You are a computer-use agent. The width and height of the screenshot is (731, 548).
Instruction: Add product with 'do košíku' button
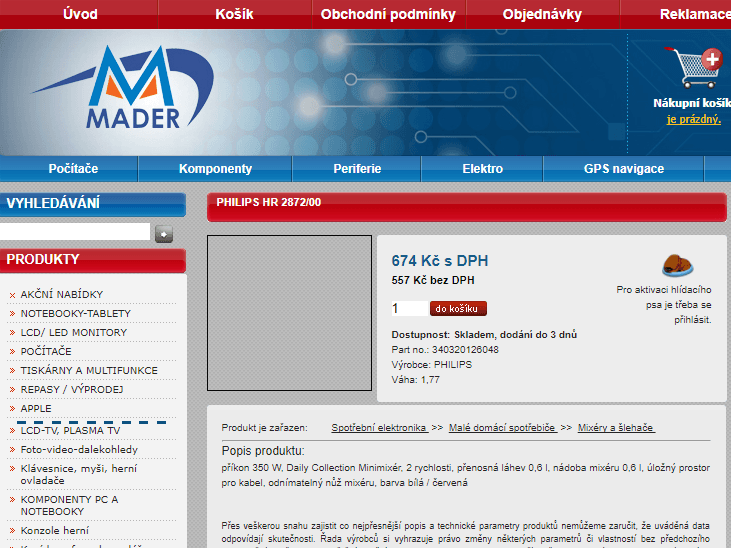pos(458,308)
